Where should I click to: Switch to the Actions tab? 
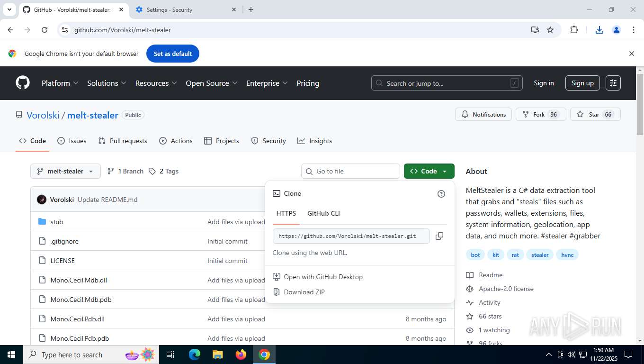tap(176, 141)
